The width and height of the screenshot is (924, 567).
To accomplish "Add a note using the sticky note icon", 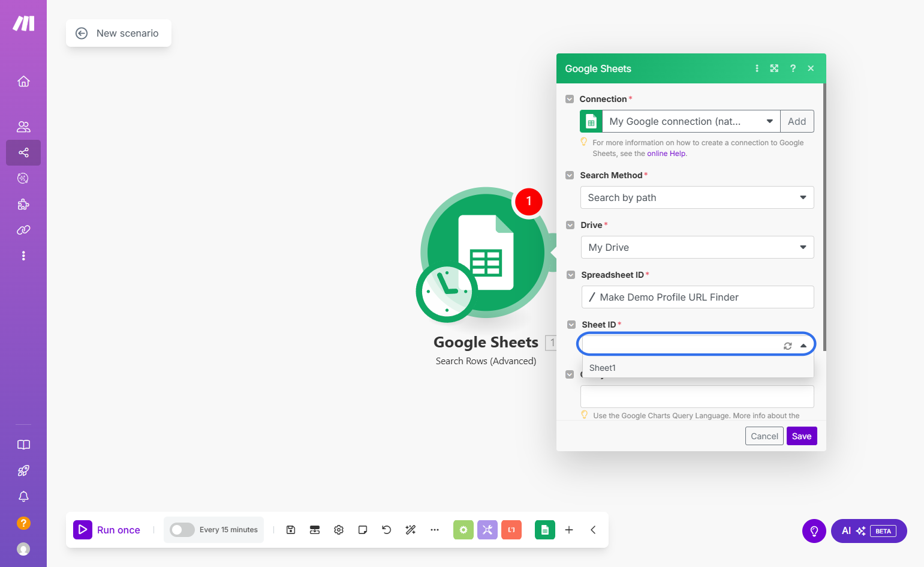I will [363, 530].
